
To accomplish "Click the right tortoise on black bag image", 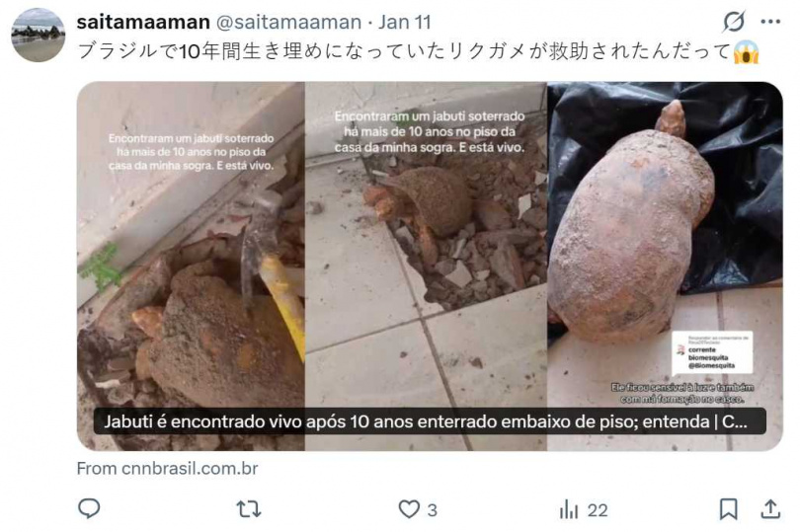I will [x=665, y=266].
